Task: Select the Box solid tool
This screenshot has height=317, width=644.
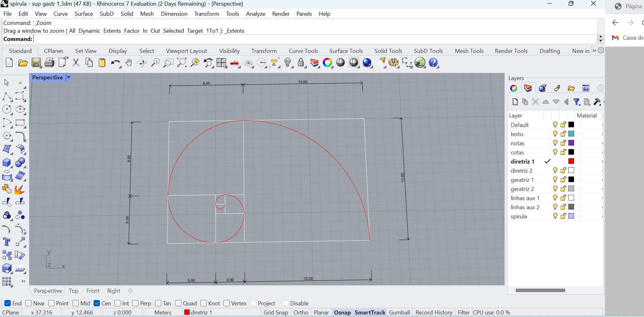Action: tap(7, 163)
